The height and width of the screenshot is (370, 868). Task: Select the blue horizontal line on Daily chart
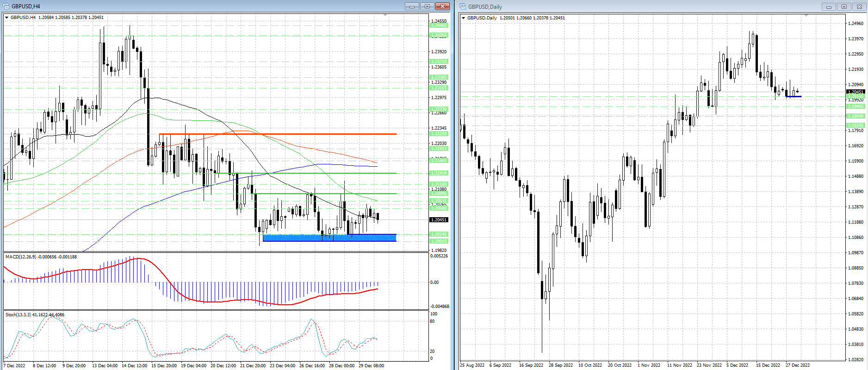click(794, 96)
